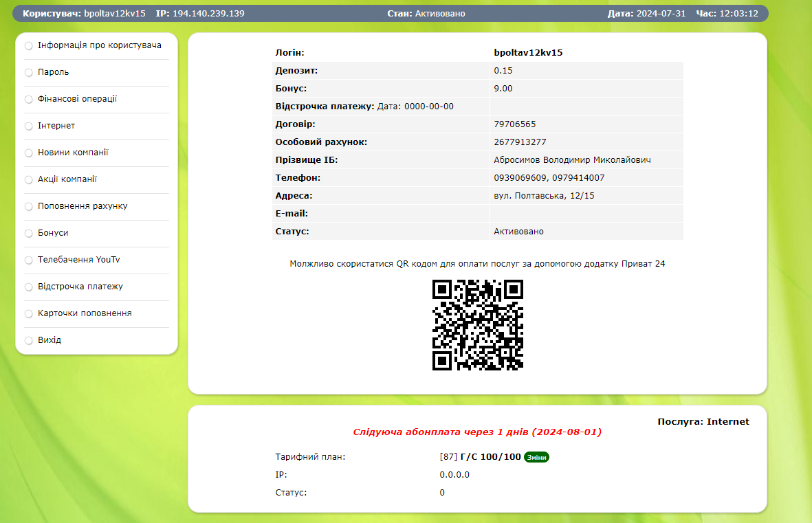The image size is (812, 523).
Task: Click the name Абросимов Володимир Миколайович
Action: click(572, 160)
